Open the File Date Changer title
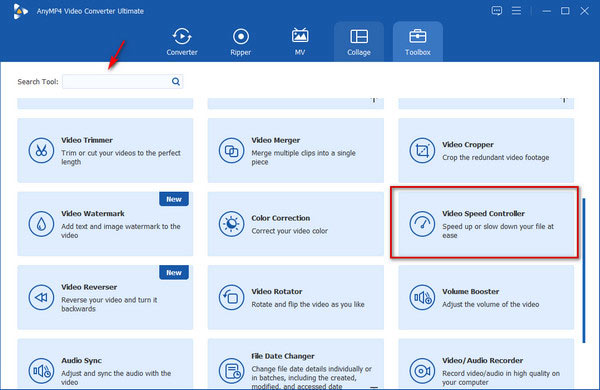The height and width of the screenshot is (390, 600). coord(283,356)
